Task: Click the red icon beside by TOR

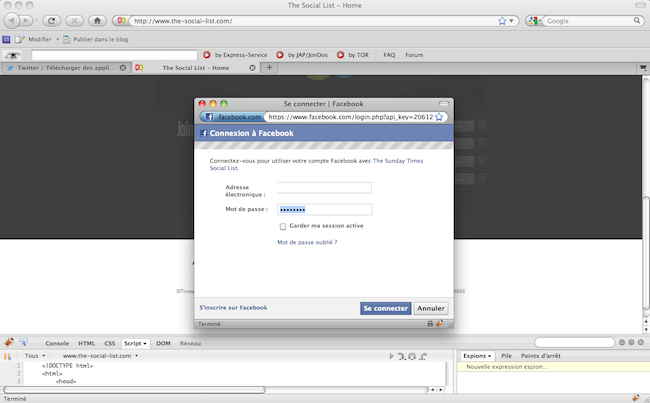Action: point(340,55)
